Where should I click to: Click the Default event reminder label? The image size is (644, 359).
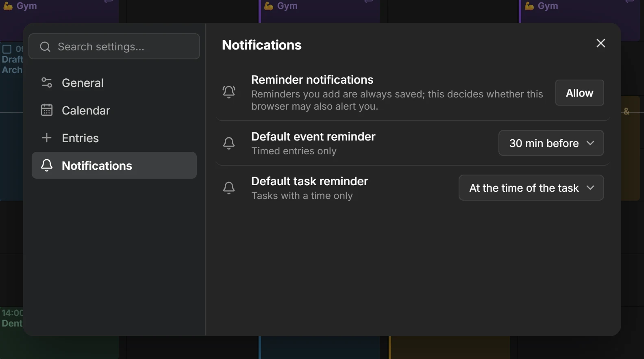[x=313, y=136]
